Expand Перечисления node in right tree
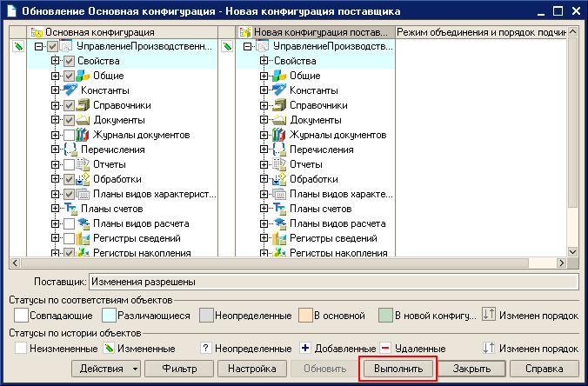This screenshot has height=386, width=588. click(x=264, y=150)
